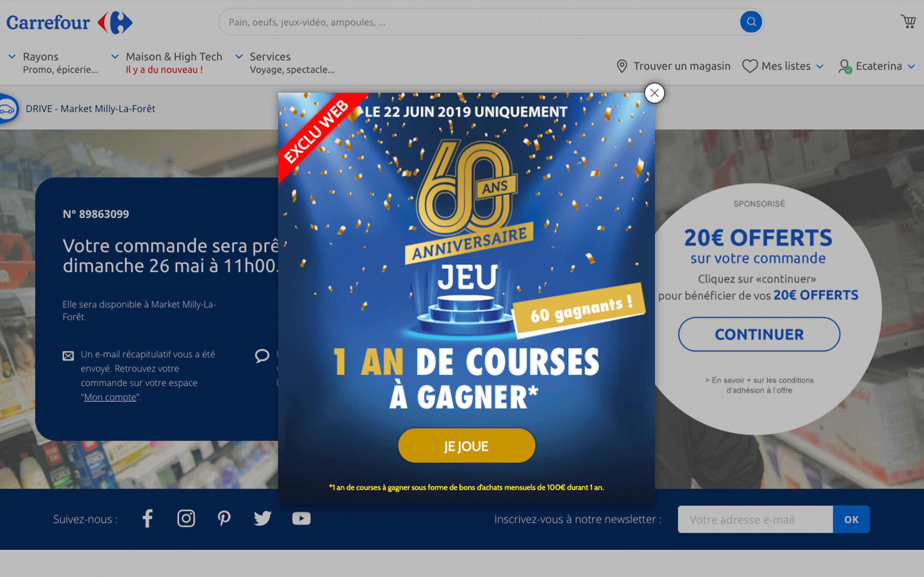Open the Pinterest icon in footer
This screenshot has width=924, height=577.
tap(224, 518)
